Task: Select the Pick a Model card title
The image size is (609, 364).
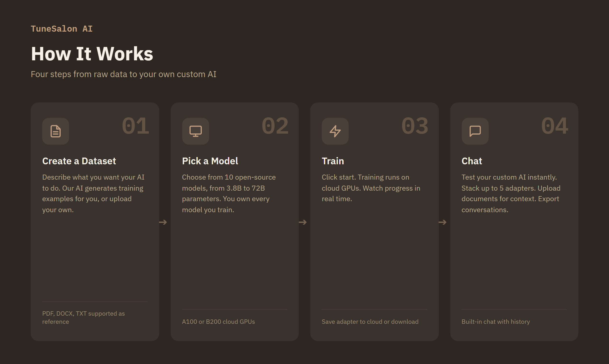Action: click(x=210, y=161)
